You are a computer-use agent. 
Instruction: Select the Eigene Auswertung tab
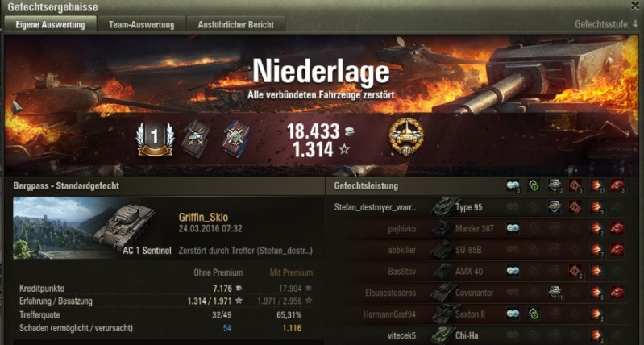point(50,25)
